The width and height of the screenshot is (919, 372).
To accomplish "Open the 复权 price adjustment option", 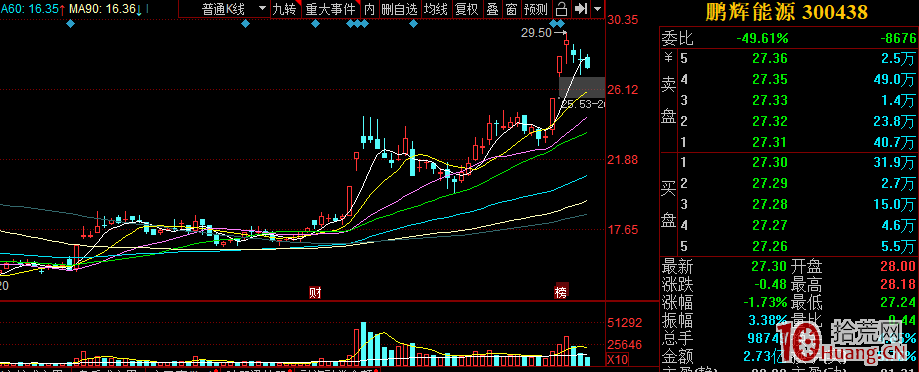I will tap(467, 9).
